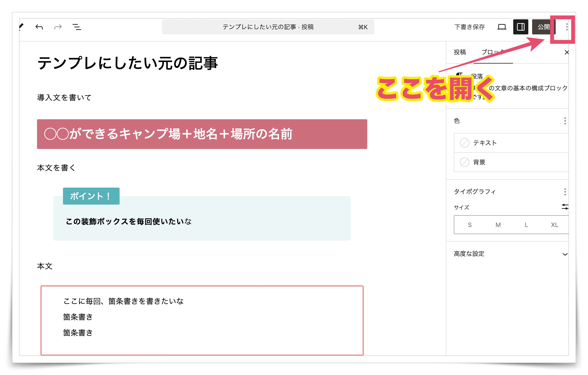Screen dimensions: 588x375
Task: Open the preview laptop icon
Action: point(502,27)
